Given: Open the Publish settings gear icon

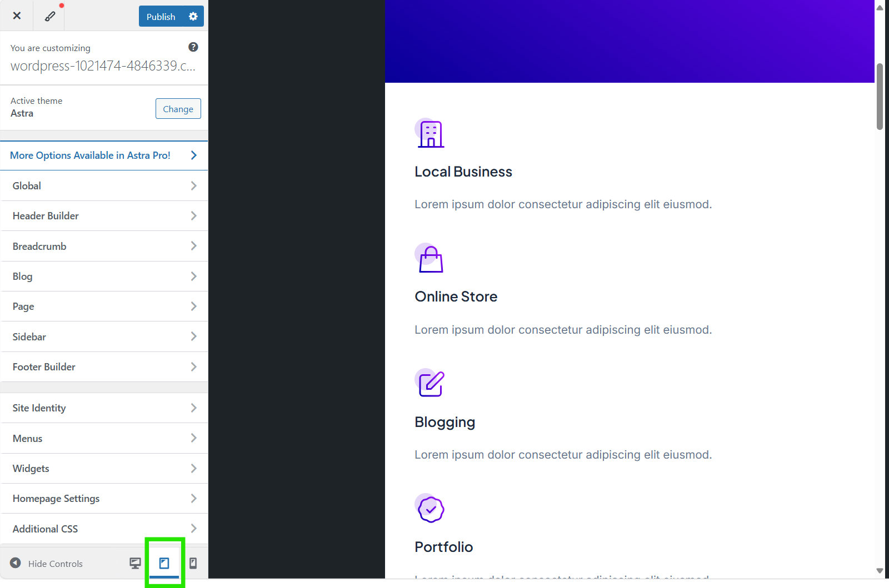Looking at the screenshot, I should click(x=193, y=16).
